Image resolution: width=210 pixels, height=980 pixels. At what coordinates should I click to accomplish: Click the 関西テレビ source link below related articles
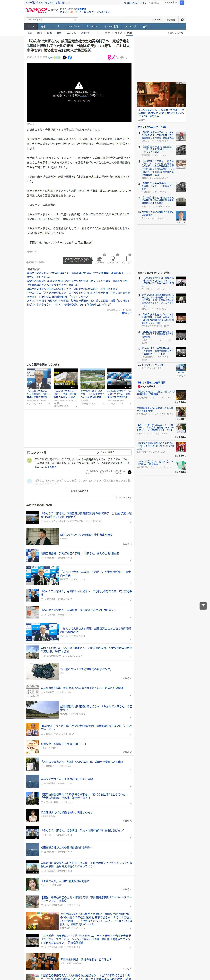point(127,313)
